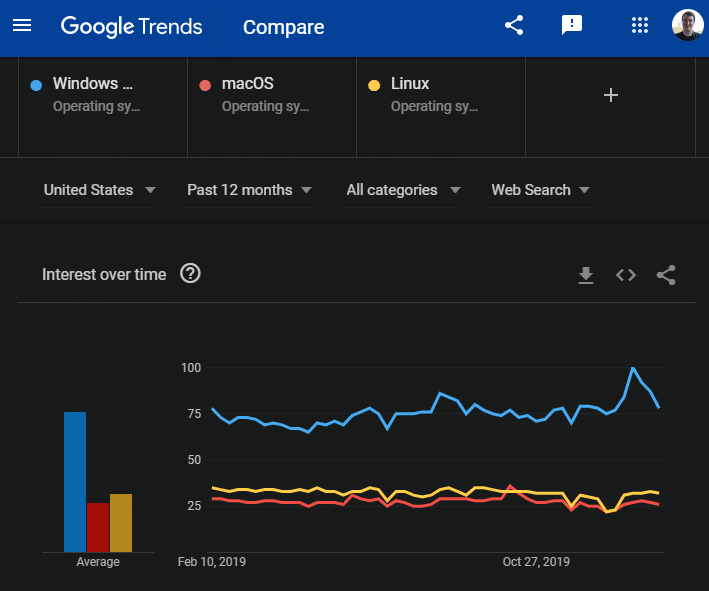Viewport: 709px width, 591px height.
Task: Click help icon beside Interest over time
Action: 190,274
